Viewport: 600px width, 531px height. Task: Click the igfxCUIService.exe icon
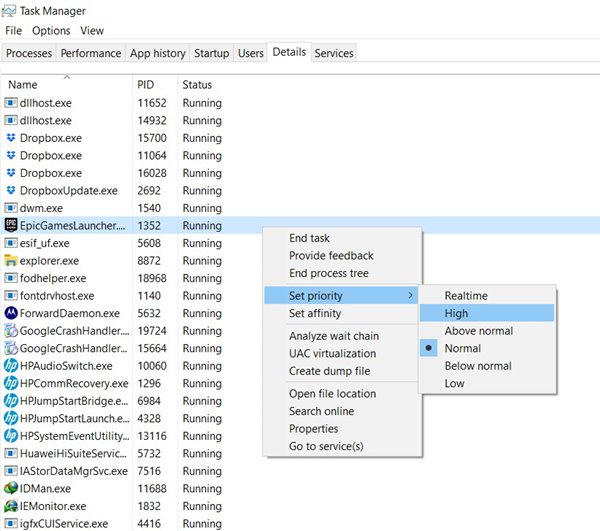coord(11,523)
